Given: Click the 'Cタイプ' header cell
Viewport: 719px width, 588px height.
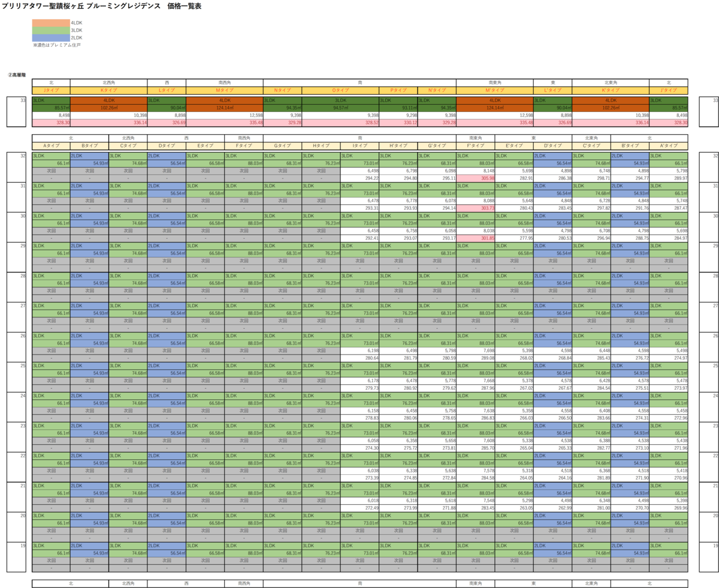Looking at the screenshot, I should point(128,146).
